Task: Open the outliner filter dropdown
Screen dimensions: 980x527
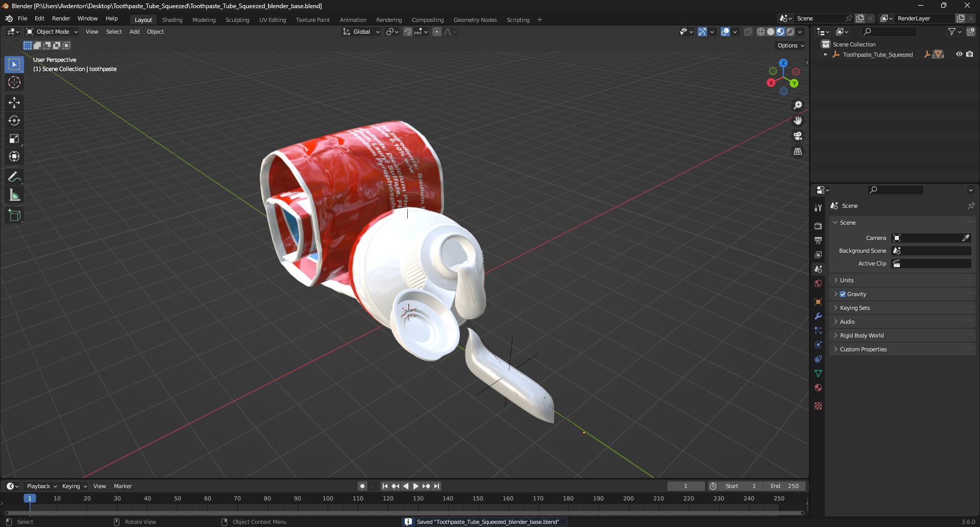Action: tap(954, 32)
